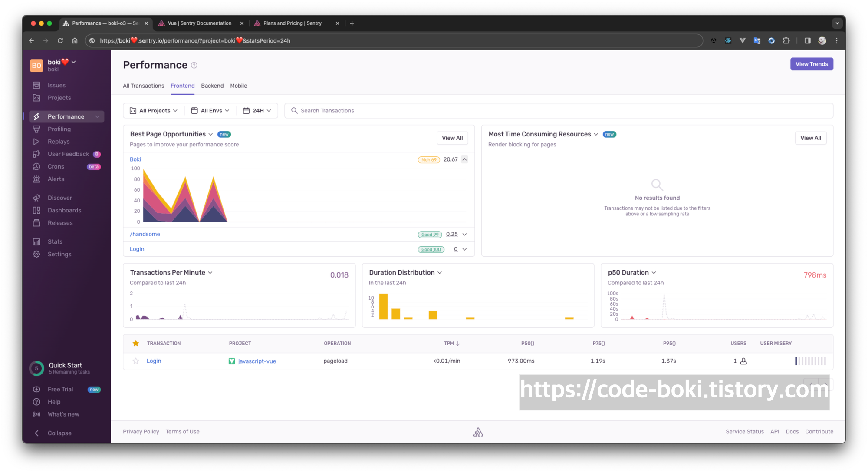
Task: Collapse the Boki chart row
Action: (x=464, y=159)
